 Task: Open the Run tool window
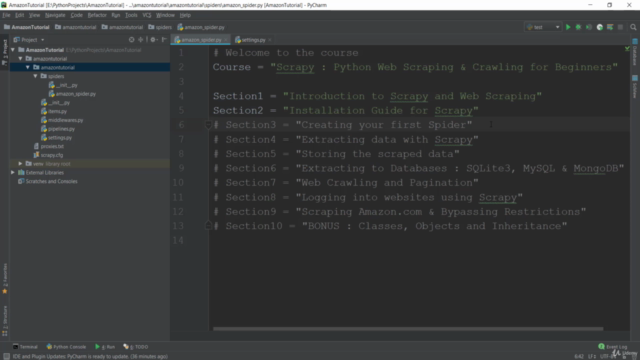click(105, 347)
